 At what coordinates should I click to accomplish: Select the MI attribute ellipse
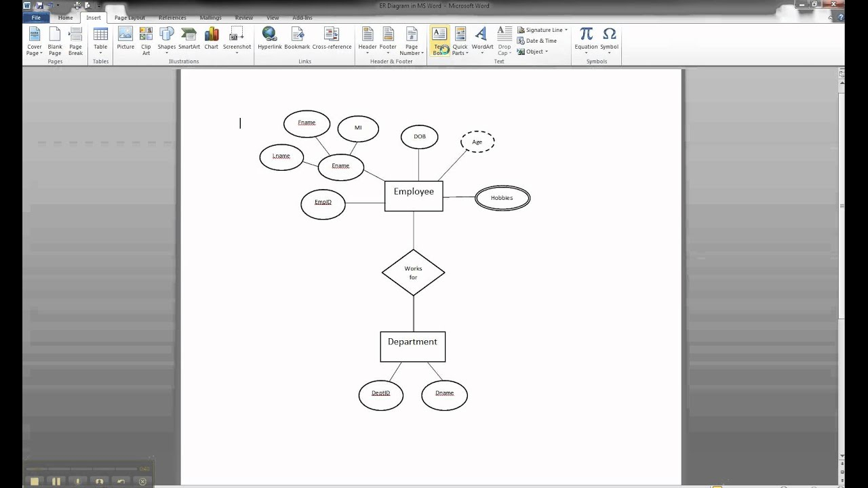[358, 128]
